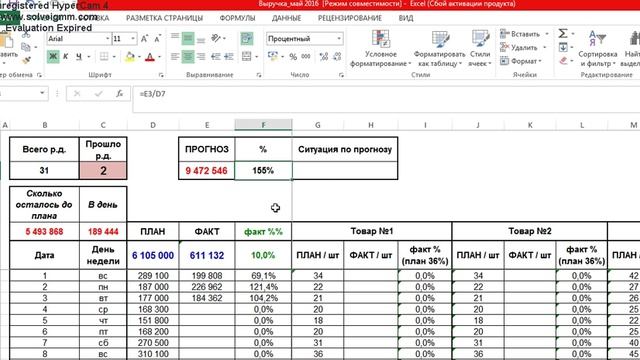Select column F header
The image size is (640, 360).
coord(263,125)
